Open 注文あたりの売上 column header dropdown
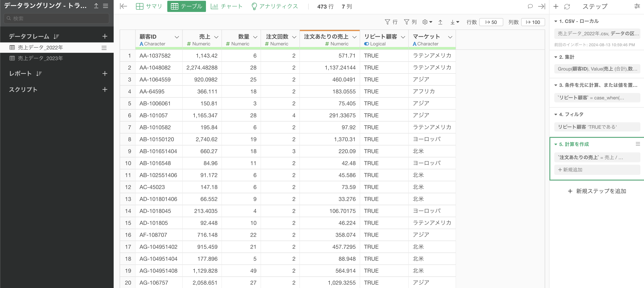The height and width of the screenshot is (288, 644). (354, 37)
